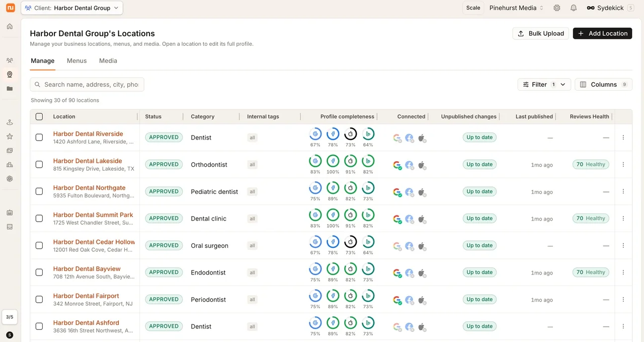Screen dimensions: 644x342
Task: Open the Pinehurst Media account switcher
Action: tap(517, 8)
